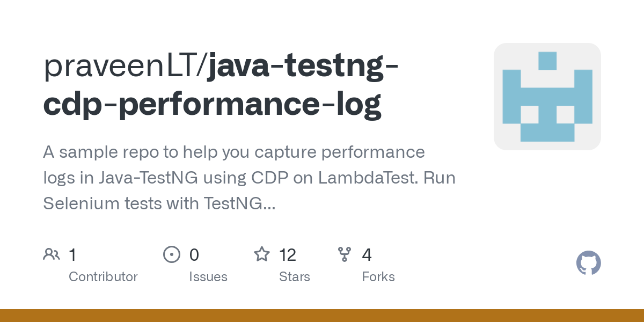Open the java-testng-cdp-performance-log repository title
Image resolution: width=644 pixels, height=322 pixels.
pyautogui.click(x=221, y=85)
